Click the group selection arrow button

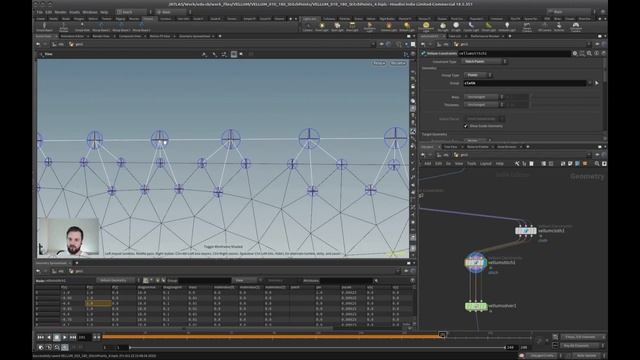tap(597, 83)
